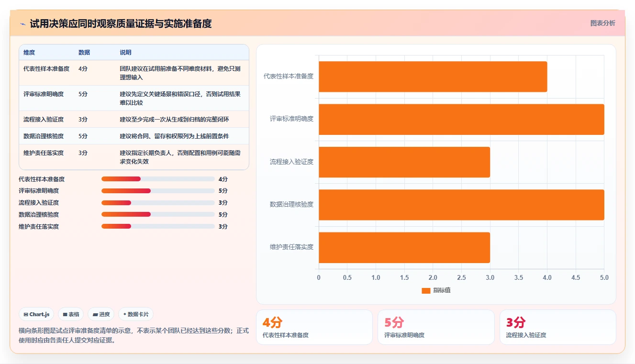Click the 指标值 legend label
Viewport: 635px width, 364px height.
(442, 290)
